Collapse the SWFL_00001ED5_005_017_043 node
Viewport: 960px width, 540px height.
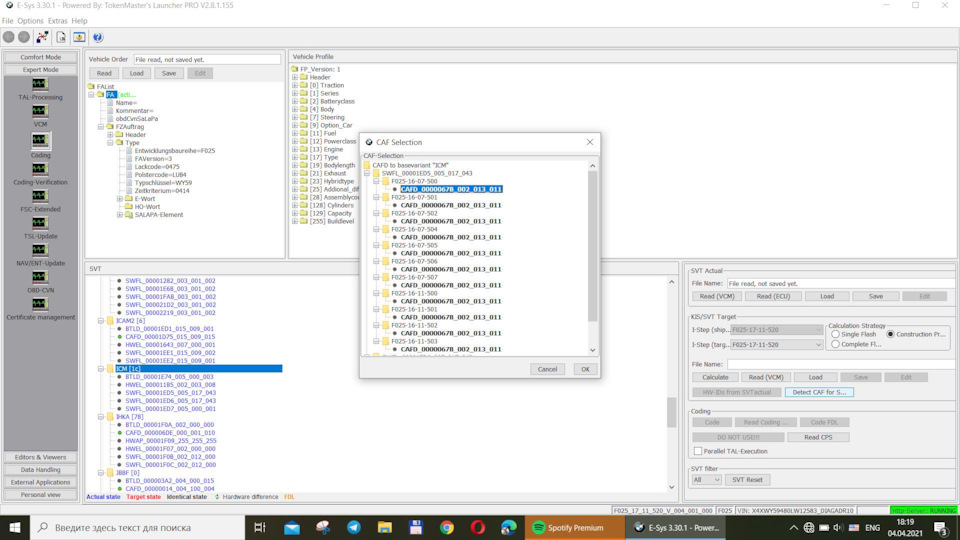[x=367, y=173]
